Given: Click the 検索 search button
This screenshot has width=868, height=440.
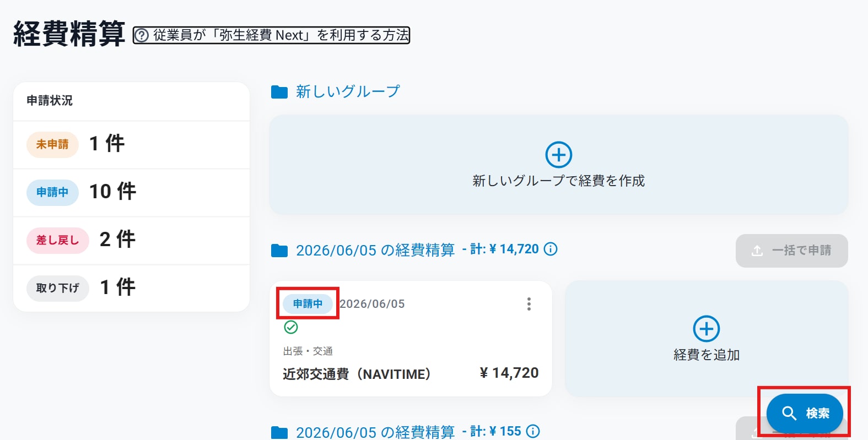Looking at the screenshot, I should point(805,413).
